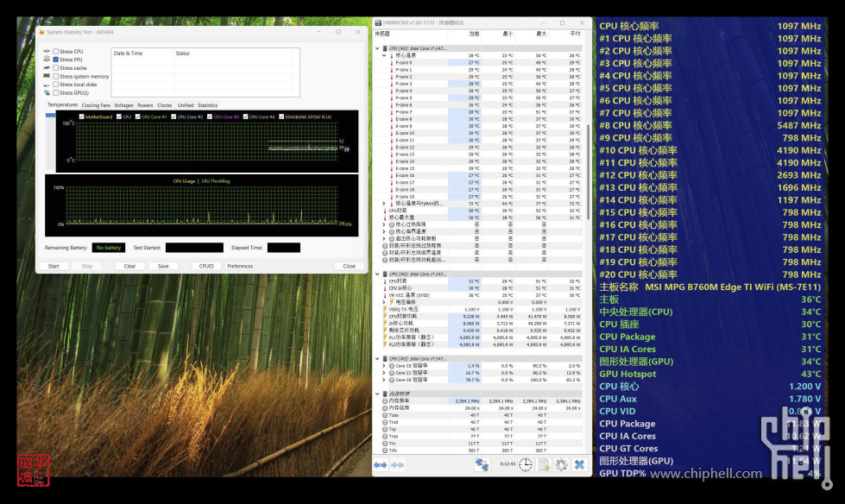The width and height of the screenshot is (845, 504).
Task: Switch to Clocks tab
Action: click(164, 105)
